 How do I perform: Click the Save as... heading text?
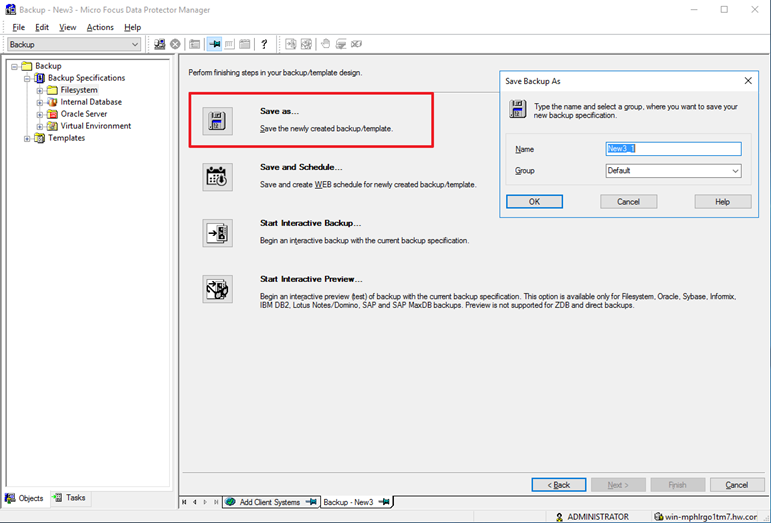point(279,111)
